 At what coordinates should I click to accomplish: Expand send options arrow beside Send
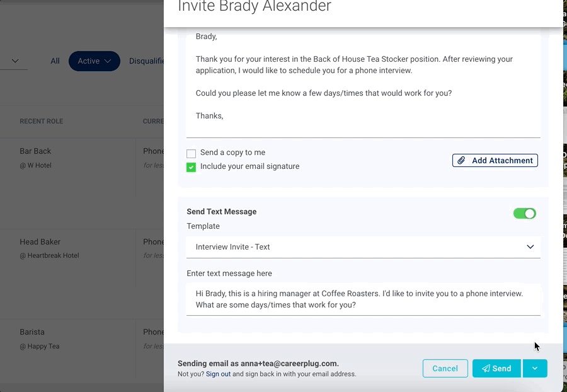534,369
